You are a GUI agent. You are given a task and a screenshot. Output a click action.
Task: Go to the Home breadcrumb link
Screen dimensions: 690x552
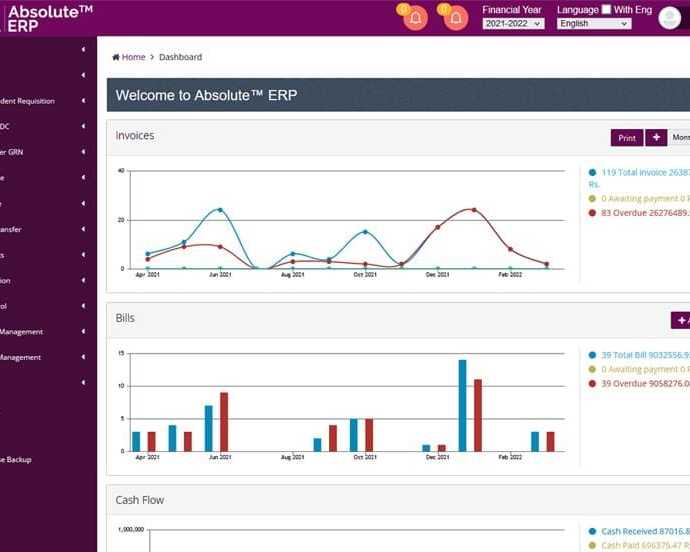point(133,57)
